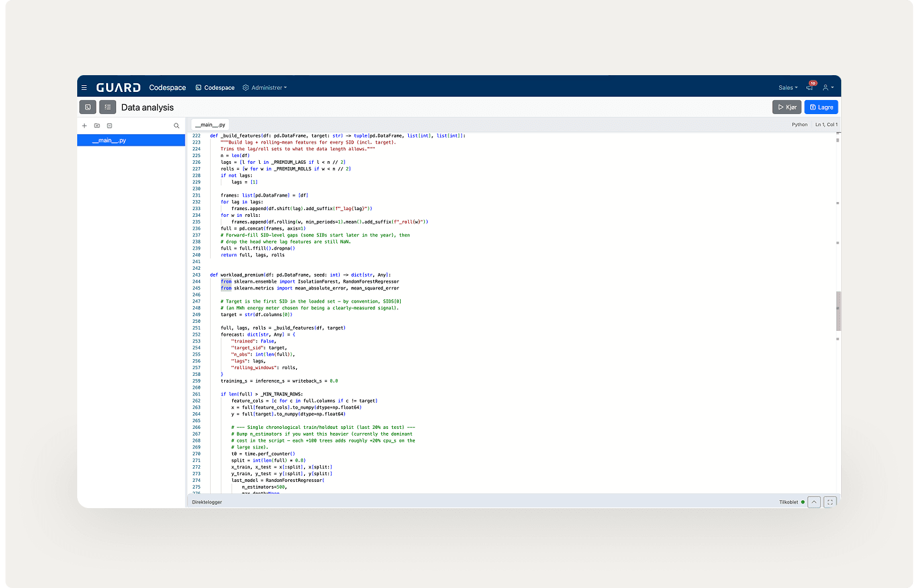Click line 261 if len(full) condition
919x588 pixels.
(x=262, y=394)
